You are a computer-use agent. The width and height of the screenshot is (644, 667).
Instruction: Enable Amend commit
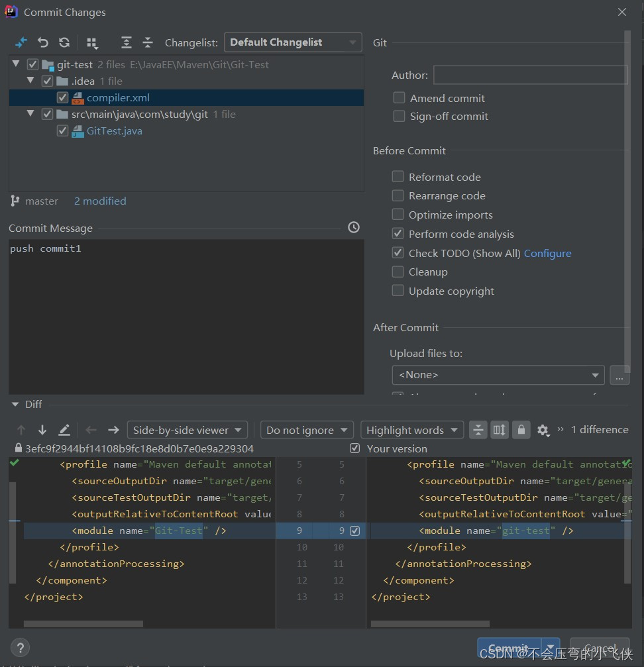[x=399, y=98]
